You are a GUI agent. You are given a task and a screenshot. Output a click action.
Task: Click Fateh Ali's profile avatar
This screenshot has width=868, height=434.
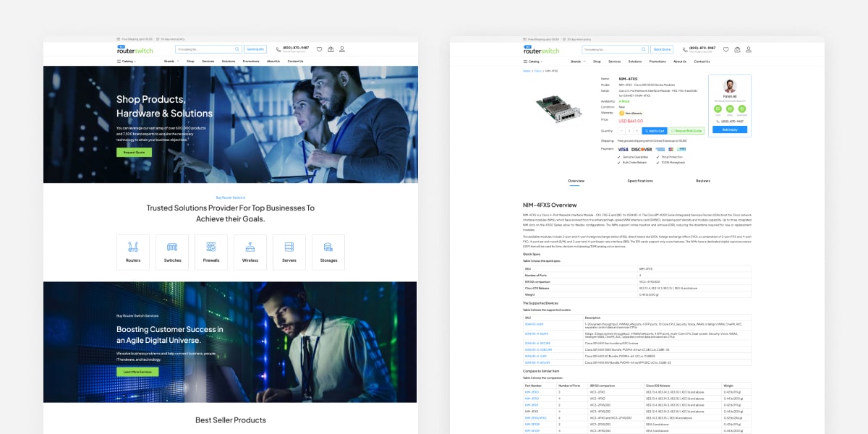(x=730, y=87)
